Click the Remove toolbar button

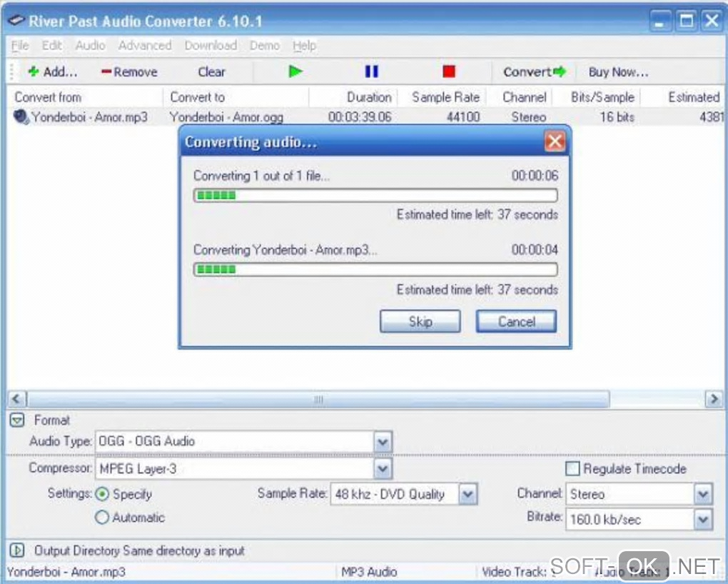pos(129,71)
